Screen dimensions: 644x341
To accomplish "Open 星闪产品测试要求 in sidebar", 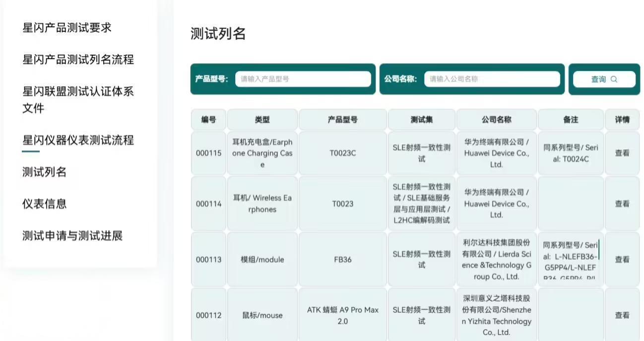I will [67, 28].
